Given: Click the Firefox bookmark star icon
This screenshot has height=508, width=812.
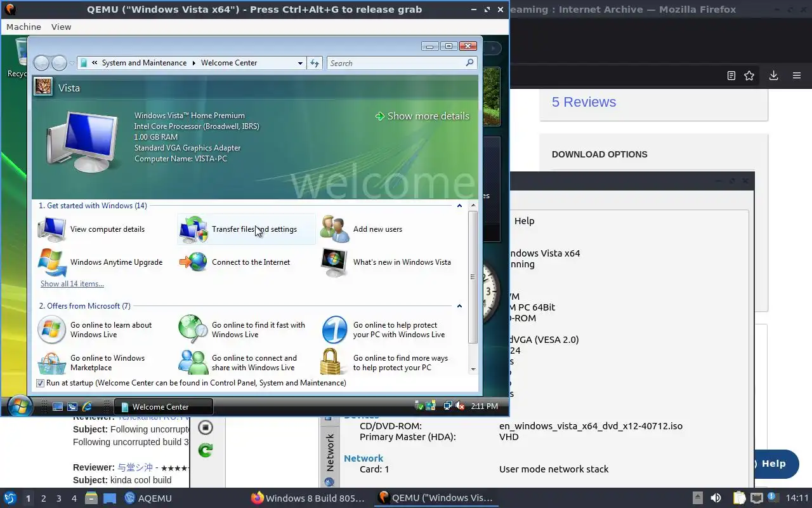Looking at the screenshot, I should coord(749,76).
